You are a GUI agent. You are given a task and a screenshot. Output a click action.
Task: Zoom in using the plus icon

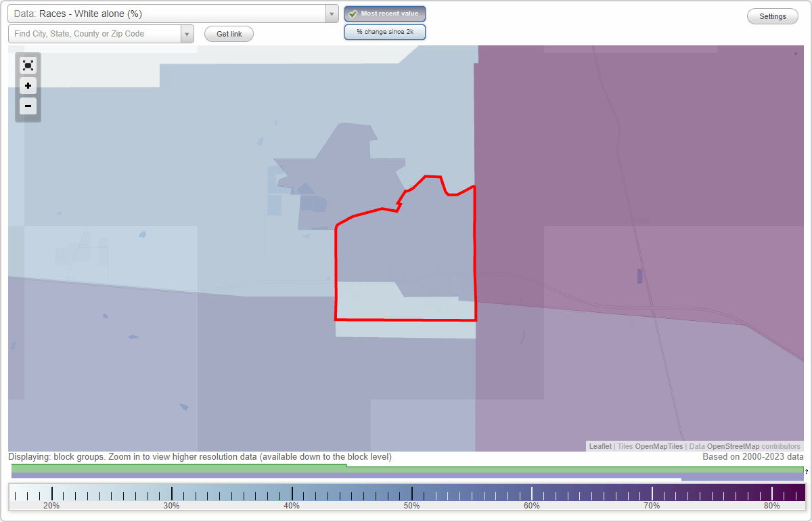click(28, 85)
